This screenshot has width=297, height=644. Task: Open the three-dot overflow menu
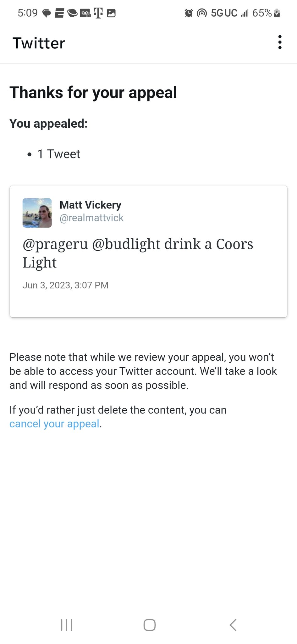click(280, 42)
